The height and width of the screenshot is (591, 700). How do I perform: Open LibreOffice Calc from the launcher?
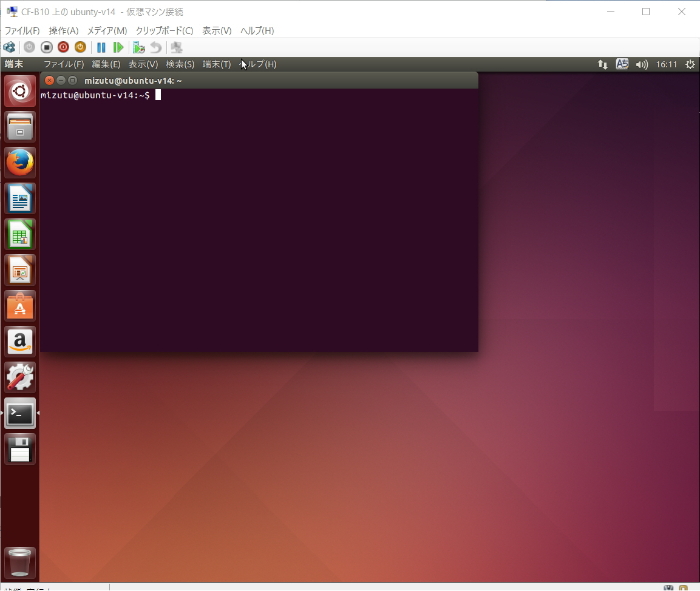(20, 234)
